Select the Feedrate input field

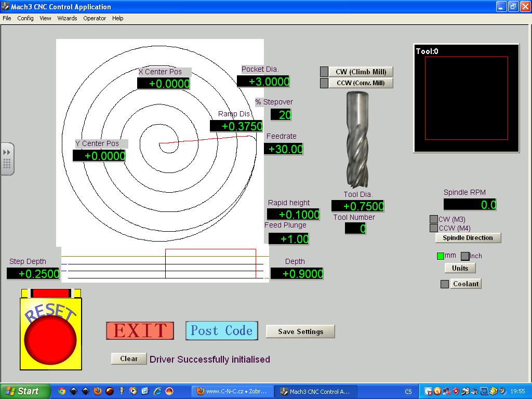[x=284, y=149]
